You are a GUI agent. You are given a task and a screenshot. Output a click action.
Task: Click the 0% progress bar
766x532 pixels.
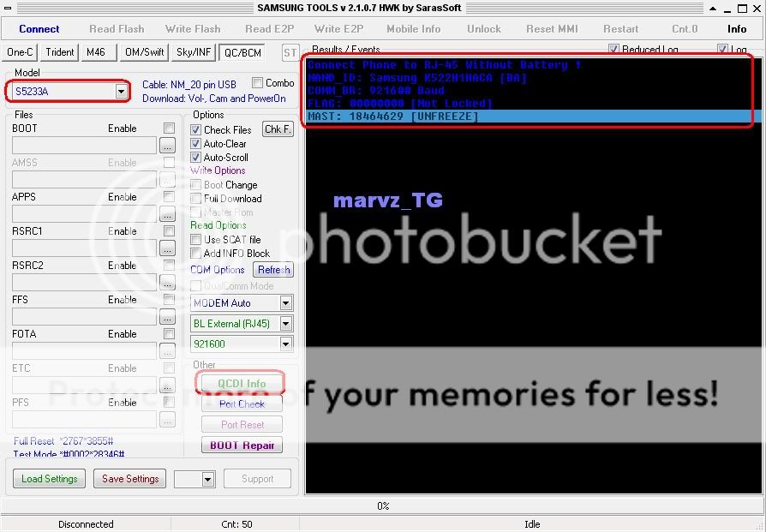coord(383,506)
